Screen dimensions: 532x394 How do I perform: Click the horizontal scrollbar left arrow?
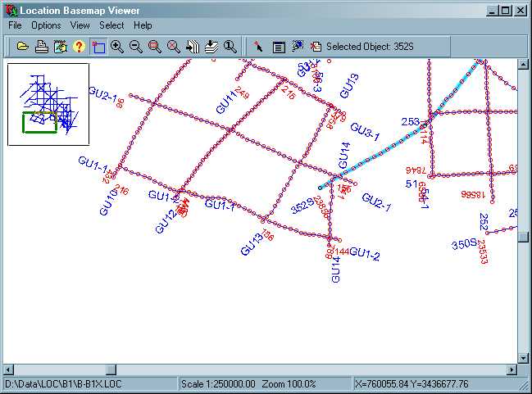coord(10,370)
